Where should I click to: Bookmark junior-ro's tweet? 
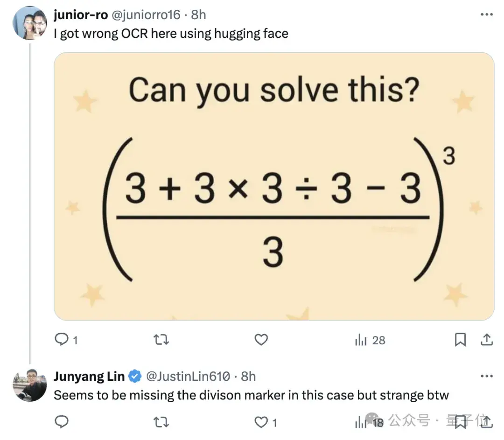pos(460,340)
